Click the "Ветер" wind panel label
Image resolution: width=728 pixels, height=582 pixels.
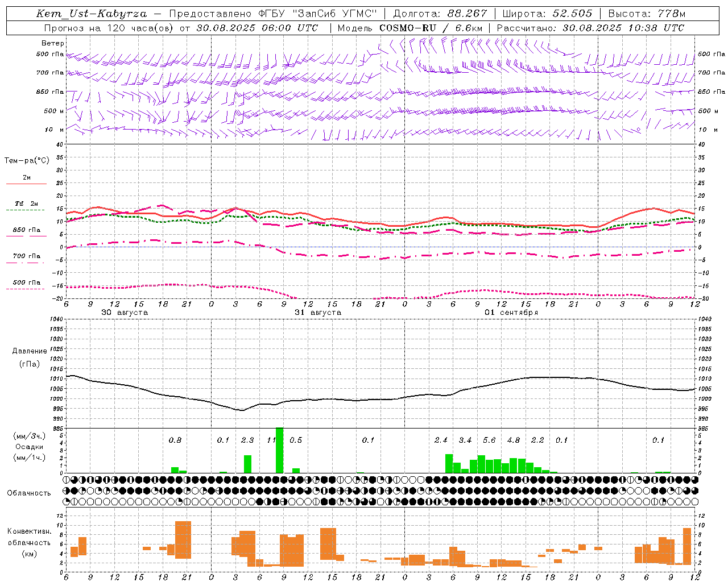(53, 43)
